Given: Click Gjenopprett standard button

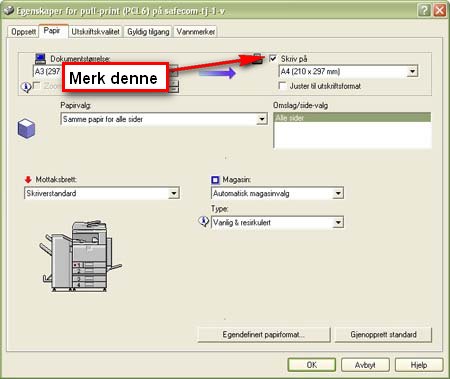Looking at the screenshot, I should 383,335.
